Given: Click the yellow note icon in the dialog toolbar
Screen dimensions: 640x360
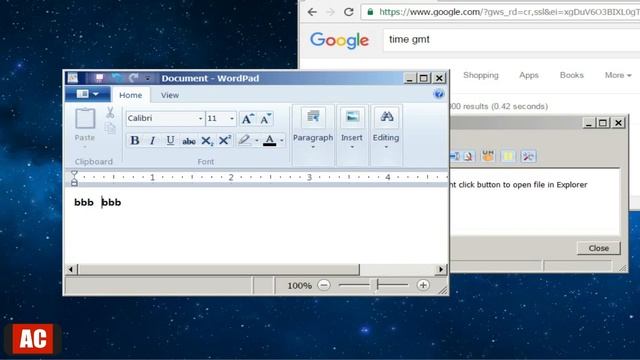Looking at the screenshot, I should 508,156.
